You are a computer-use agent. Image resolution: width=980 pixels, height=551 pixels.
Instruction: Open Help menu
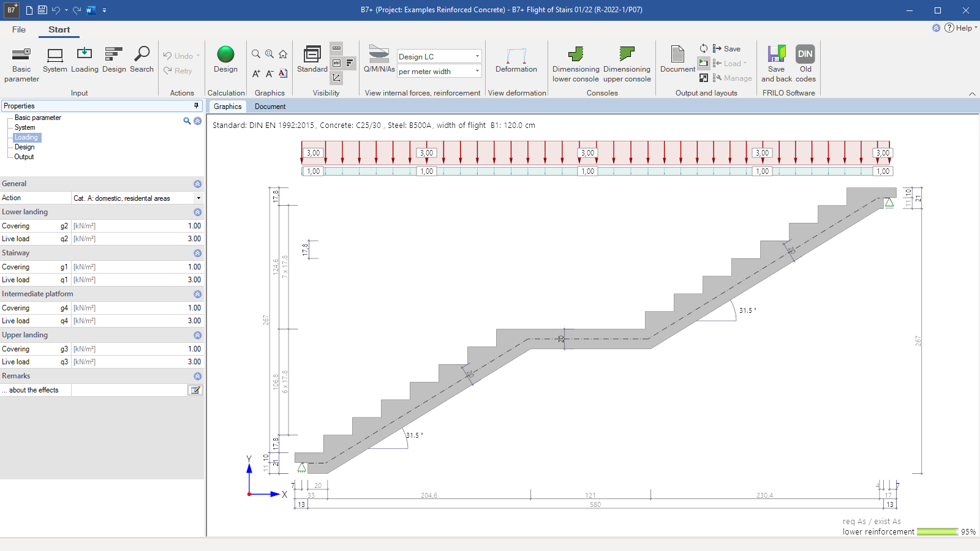[x=960, y=28]
